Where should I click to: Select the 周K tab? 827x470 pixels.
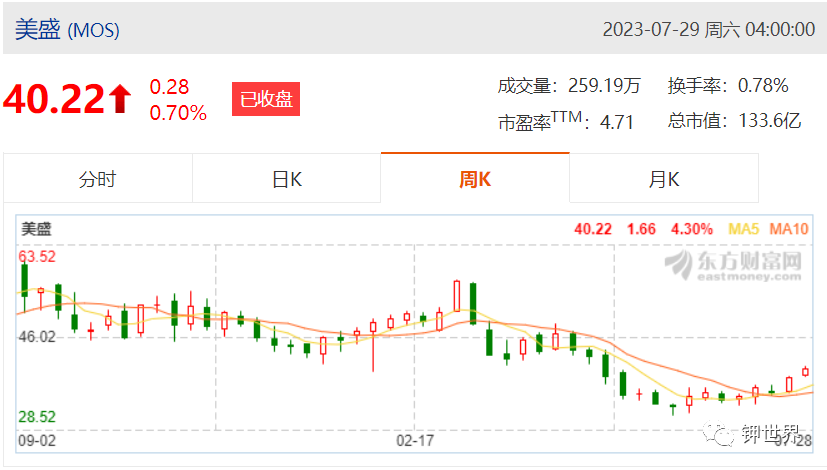(x=475, y=178)
